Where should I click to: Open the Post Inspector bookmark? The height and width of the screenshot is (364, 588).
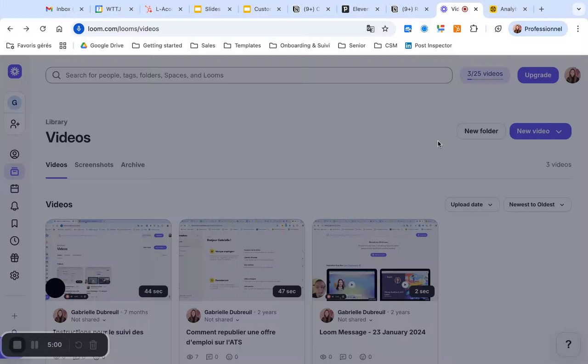coord(428,45)
